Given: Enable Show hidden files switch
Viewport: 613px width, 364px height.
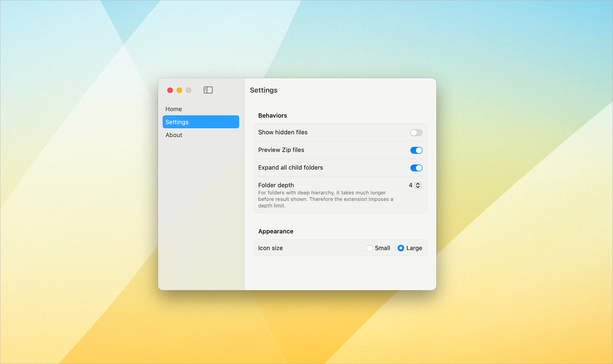Looking at the screenshot, I should [x=416, y=133].
